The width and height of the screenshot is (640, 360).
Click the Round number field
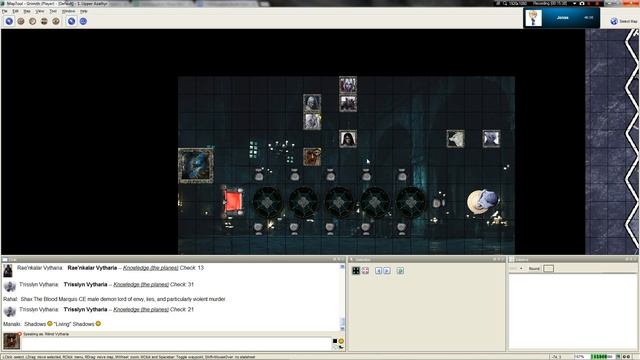pos(548,269)
